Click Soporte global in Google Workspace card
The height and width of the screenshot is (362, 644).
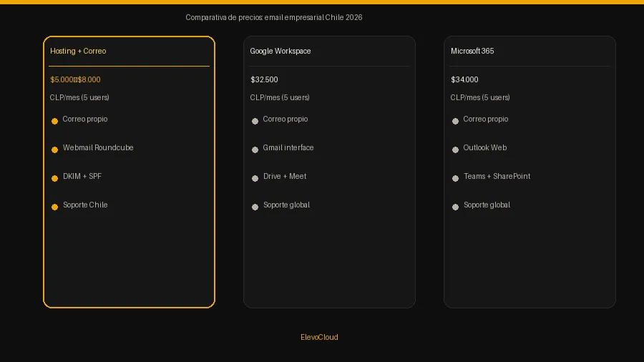point(286,205)
